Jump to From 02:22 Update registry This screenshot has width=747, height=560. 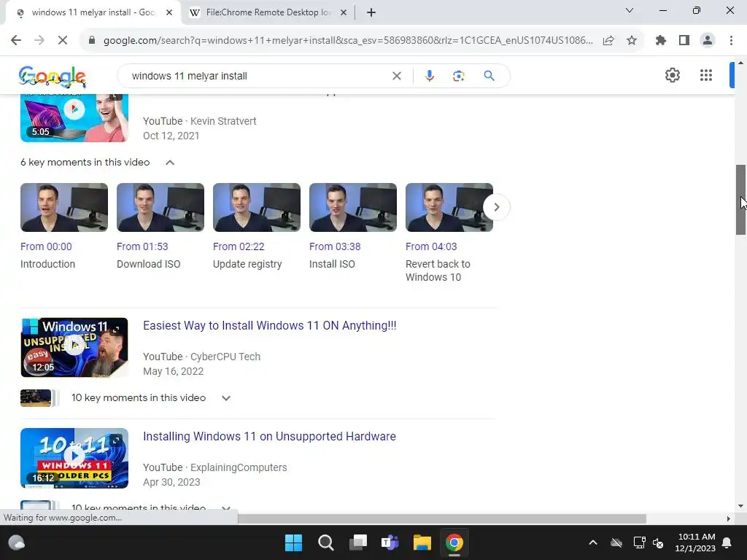coord(239,246)
